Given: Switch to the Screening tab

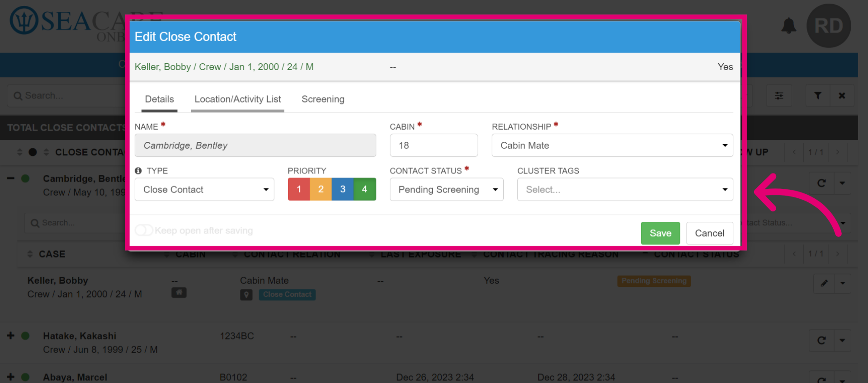Looking at the screenshot, I should click(323, 99).
